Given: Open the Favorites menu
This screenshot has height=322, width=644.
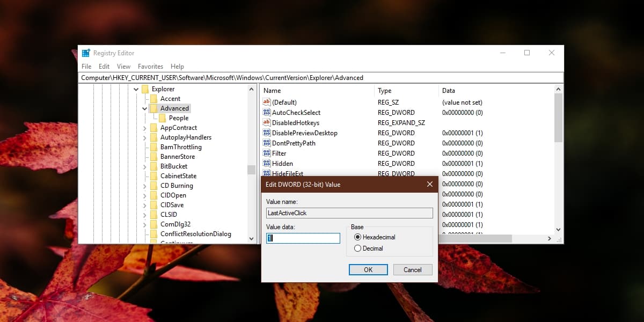Looking at the screenshot, I should [x=150, y=67].
